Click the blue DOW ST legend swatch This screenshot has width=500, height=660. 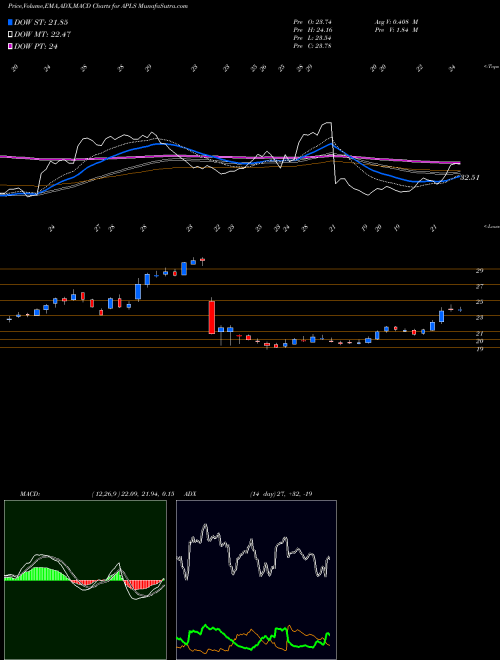[10, 22]
